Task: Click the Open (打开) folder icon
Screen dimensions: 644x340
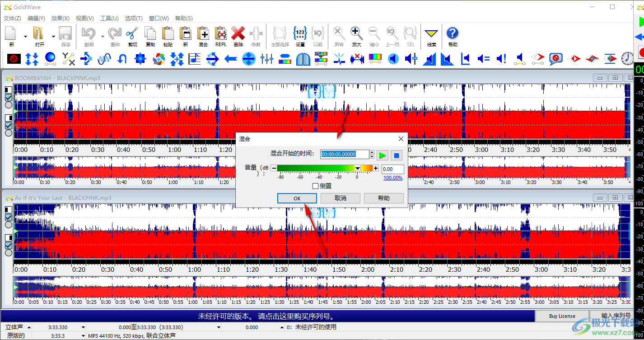Action: 39,34
